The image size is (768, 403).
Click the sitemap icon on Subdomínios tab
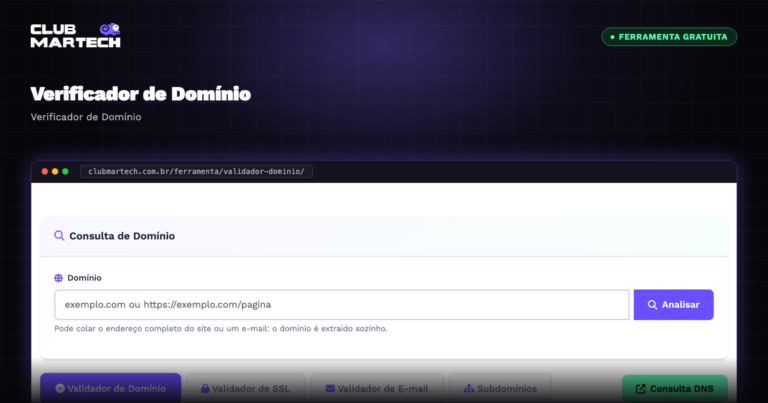469,388
